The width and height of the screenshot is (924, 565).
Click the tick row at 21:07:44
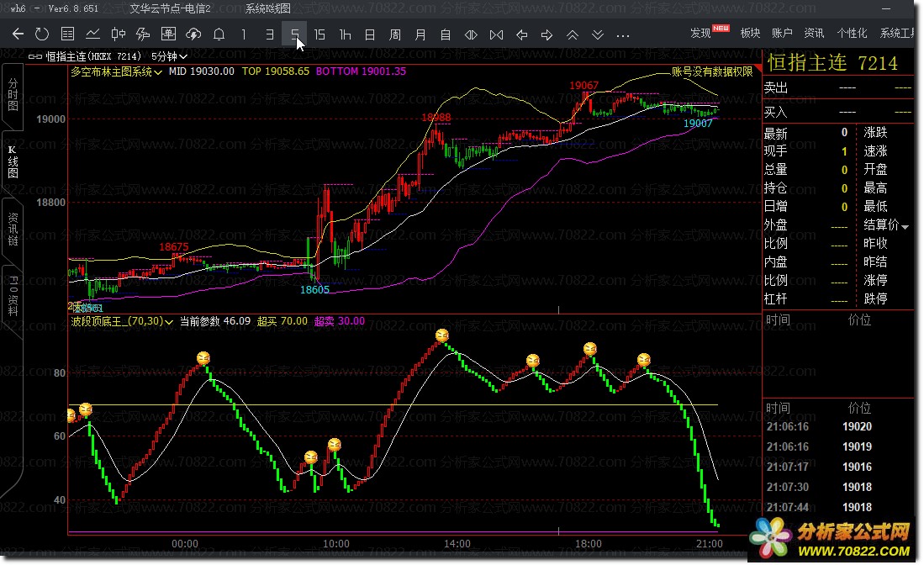tap(837, 507)
